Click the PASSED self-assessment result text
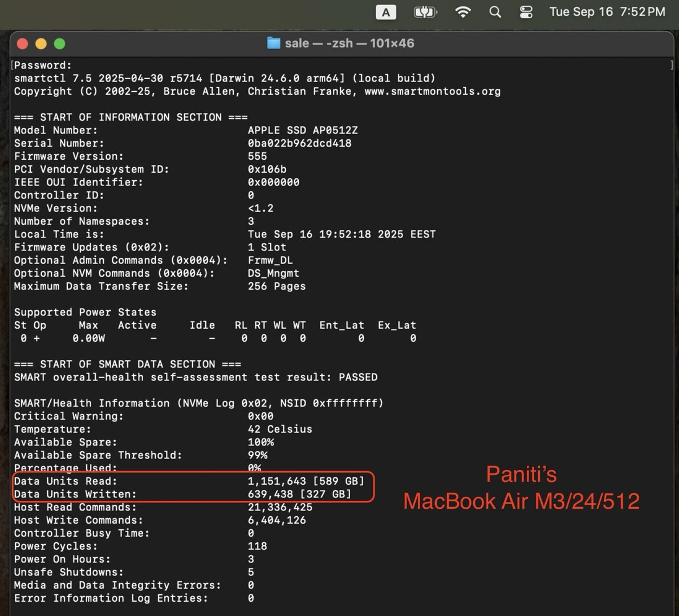This screenshot has height=616, width=679. pos(358,378)
